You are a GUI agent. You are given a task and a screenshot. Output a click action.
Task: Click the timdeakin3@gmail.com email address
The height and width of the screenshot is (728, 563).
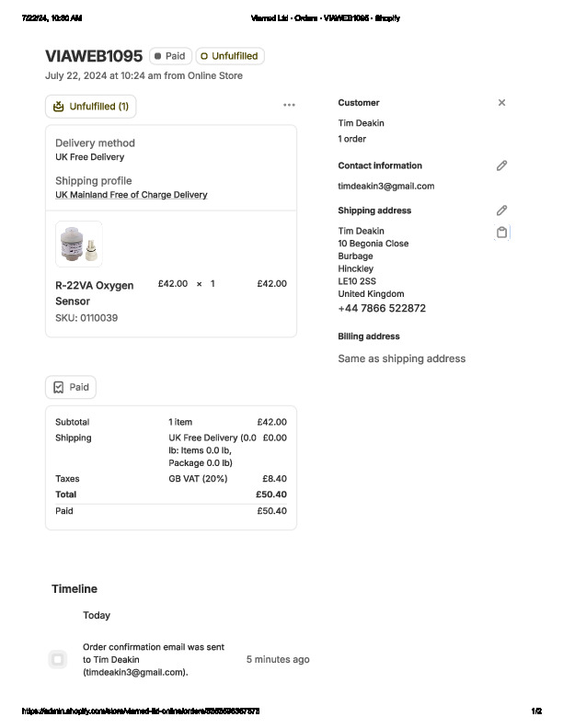pyautogui.click(x=385, y=186)
